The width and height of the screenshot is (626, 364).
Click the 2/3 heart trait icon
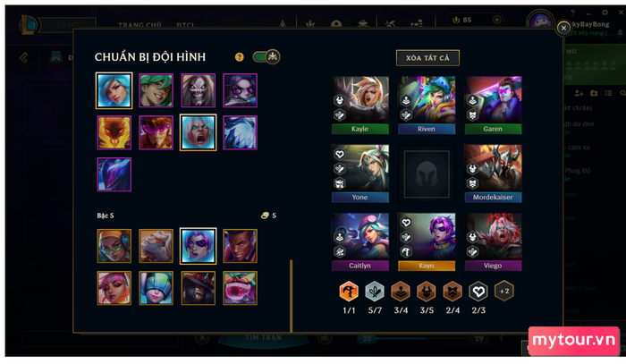(x=478, y=291)
